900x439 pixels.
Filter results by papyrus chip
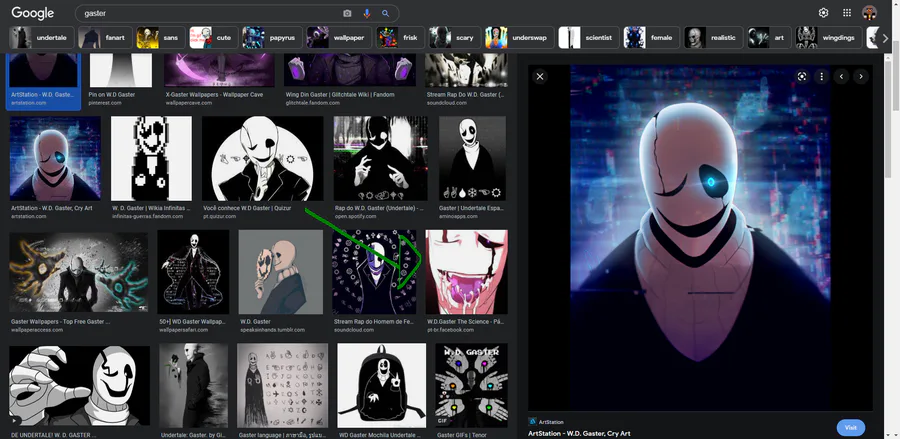click(271, 38)
